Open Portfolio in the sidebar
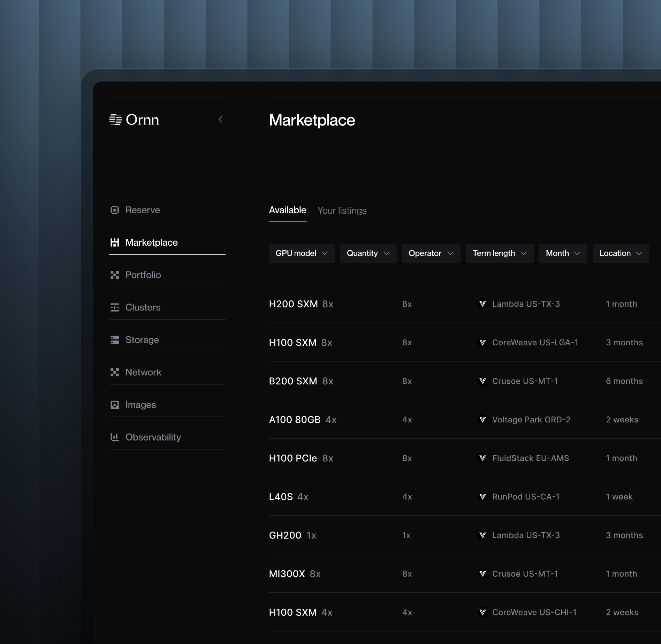 [167, 275]
